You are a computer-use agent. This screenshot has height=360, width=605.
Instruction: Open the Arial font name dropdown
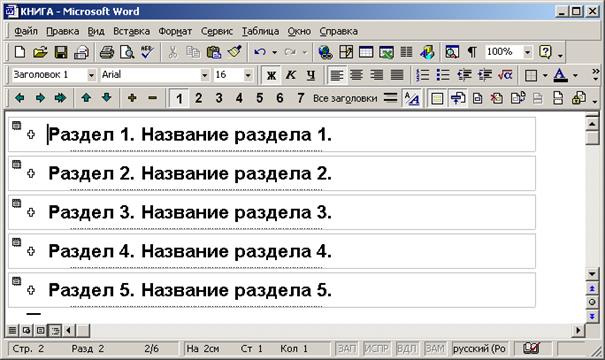(x=205, y=75)
